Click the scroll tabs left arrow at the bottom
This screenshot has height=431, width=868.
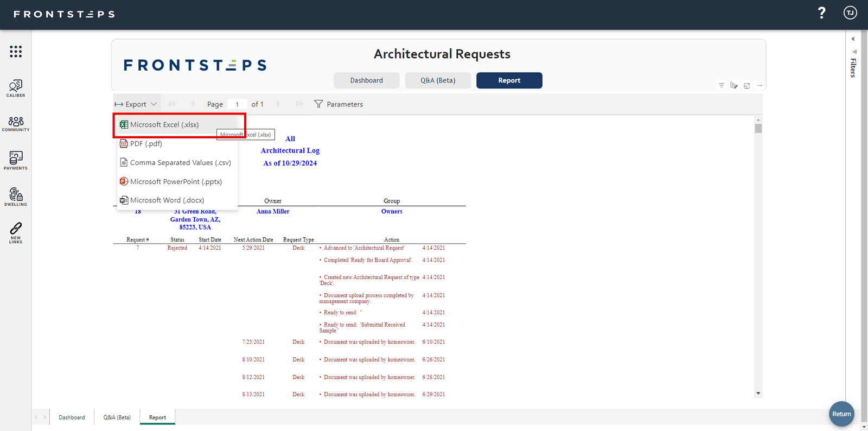[36, 417]
